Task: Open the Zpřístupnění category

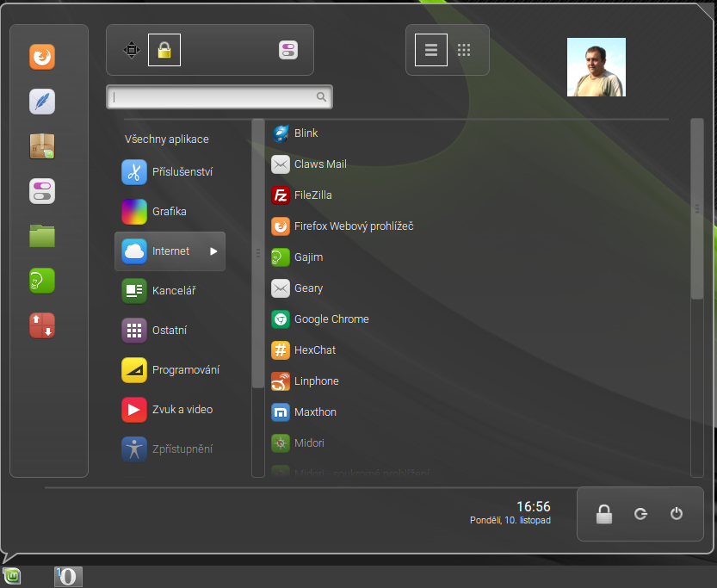Action: (x=170, y=449)
